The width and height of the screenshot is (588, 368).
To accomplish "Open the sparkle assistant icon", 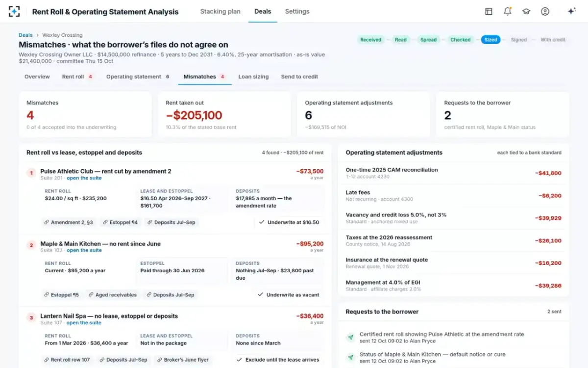I will [571, 11].
